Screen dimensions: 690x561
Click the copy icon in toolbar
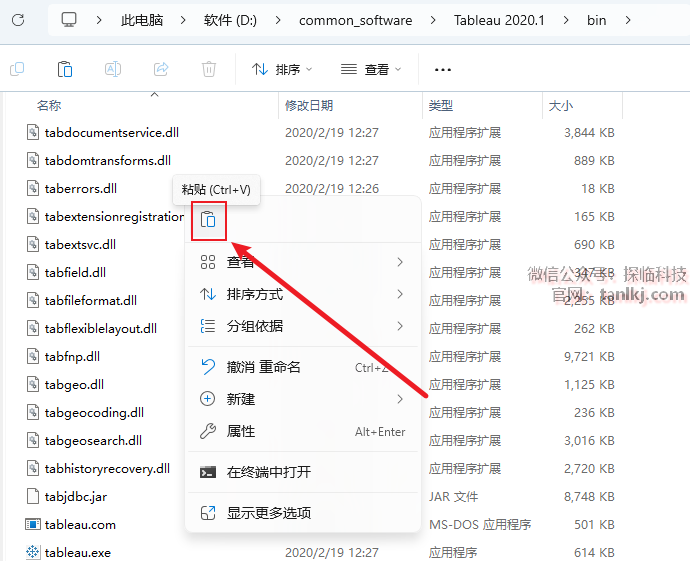pos(17,69)
